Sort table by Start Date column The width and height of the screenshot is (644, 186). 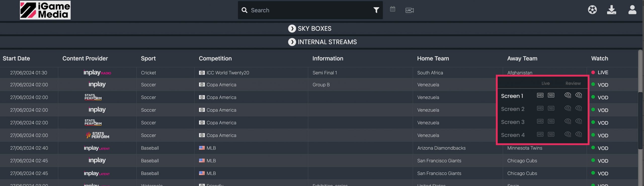click(16, 59)
